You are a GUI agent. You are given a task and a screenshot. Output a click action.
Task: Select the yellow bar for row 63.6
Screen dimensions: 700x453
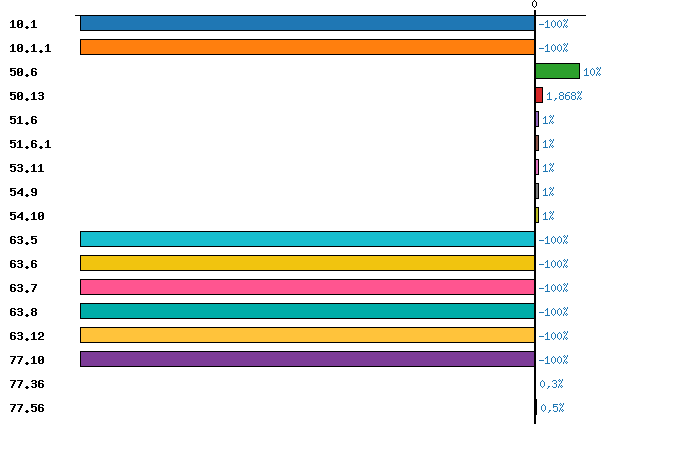(307, 263)
